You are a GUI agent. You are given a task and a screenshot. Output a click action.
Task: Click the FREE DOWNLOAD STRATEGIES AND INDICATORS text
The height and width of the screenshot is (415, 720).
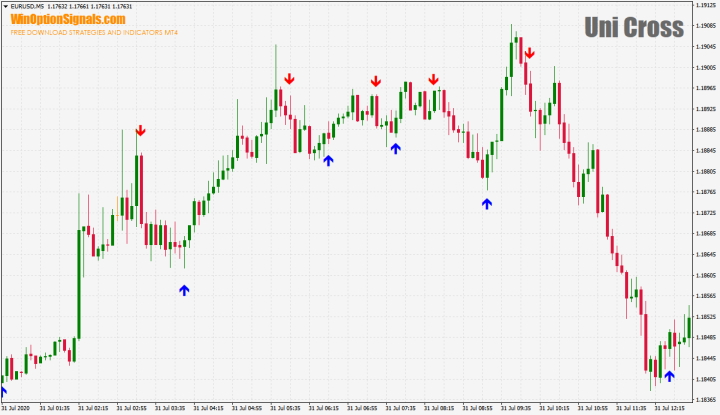pos(94,32)
